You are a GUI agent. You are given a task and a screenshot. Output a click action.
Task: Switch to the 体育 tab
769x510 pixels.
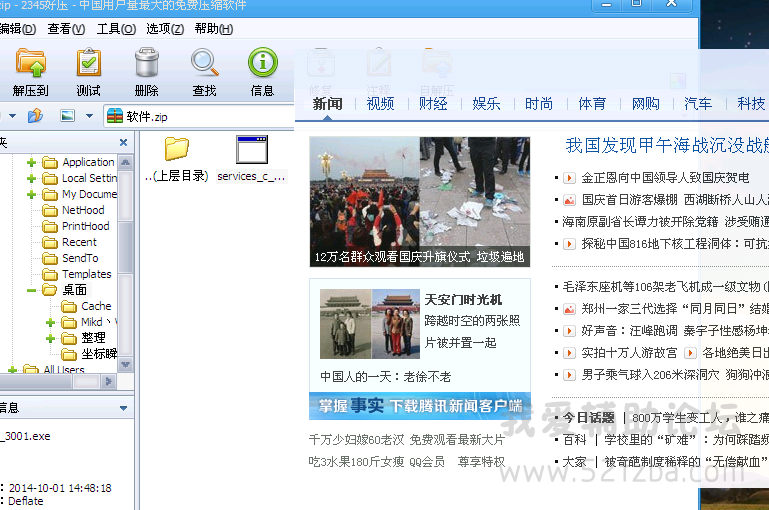point(592,104)
